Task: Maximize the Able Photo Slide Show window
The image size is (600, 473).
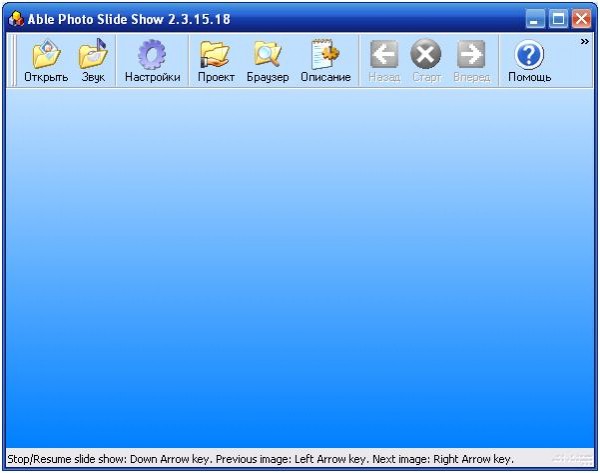Action: click(x=558, y=18)
